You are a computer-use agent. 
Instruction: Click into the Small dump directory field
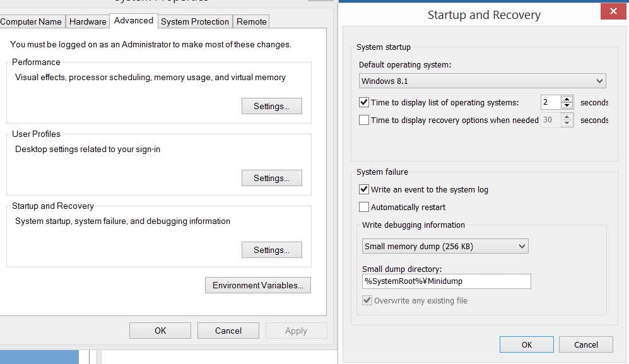coord(446,281)
